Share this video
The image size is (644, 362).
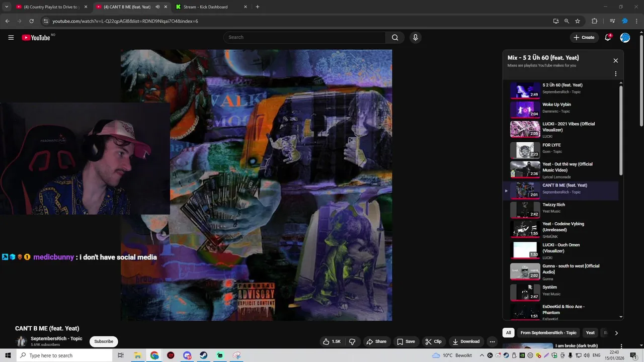pos(376,341)
